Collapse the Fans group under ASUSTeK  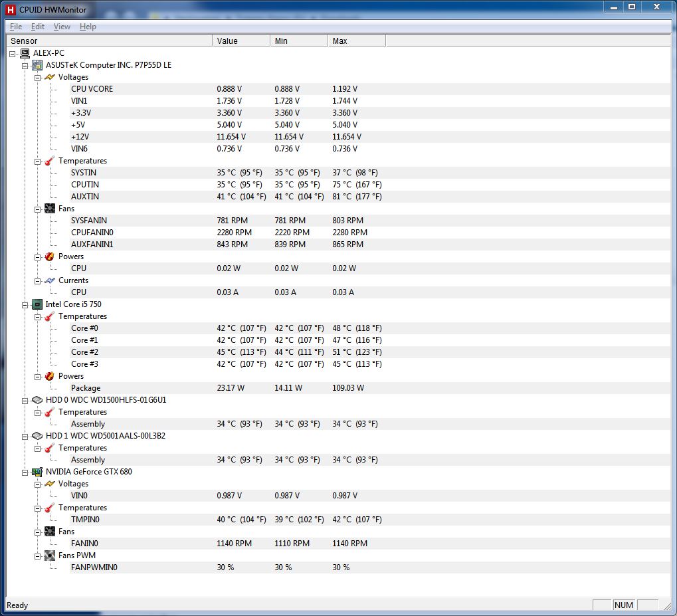[x=38, y=209]
